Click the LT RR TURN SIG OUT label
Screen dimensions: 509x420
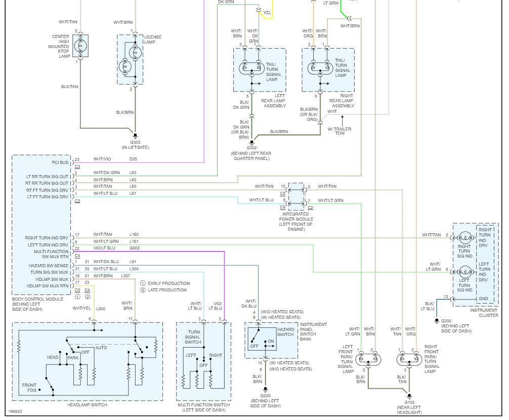48,177
